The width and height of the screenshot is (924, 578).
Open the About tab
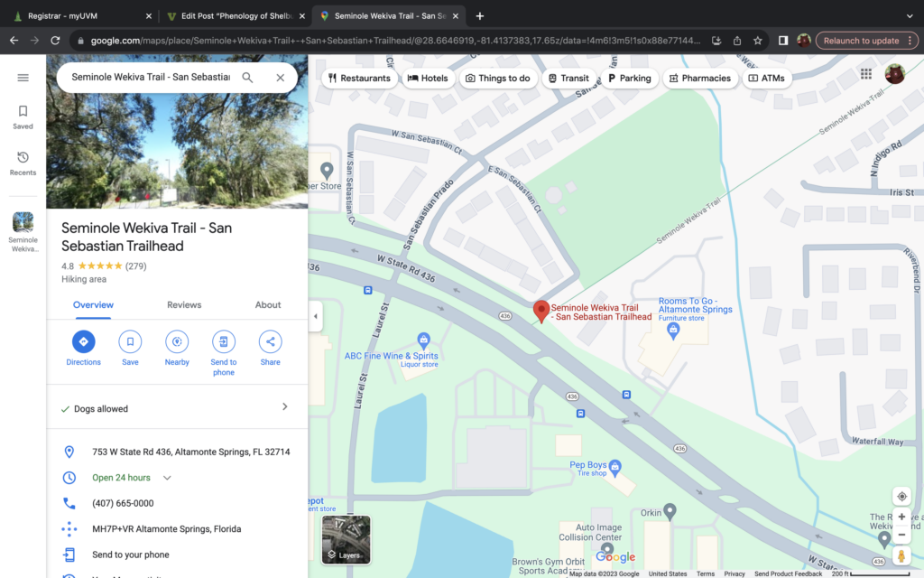pos(268,305)
